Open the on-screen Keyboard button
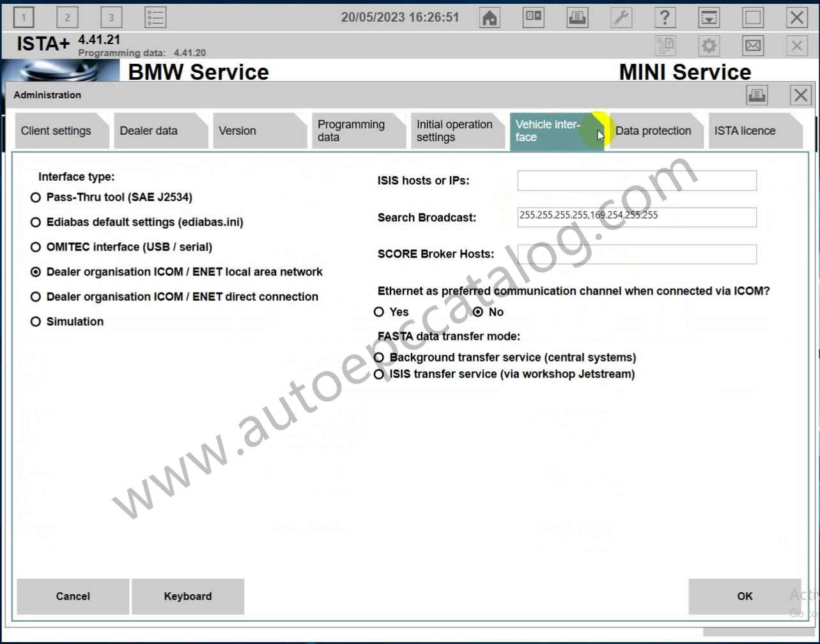820x644 pixels. [x=188, y=596]
